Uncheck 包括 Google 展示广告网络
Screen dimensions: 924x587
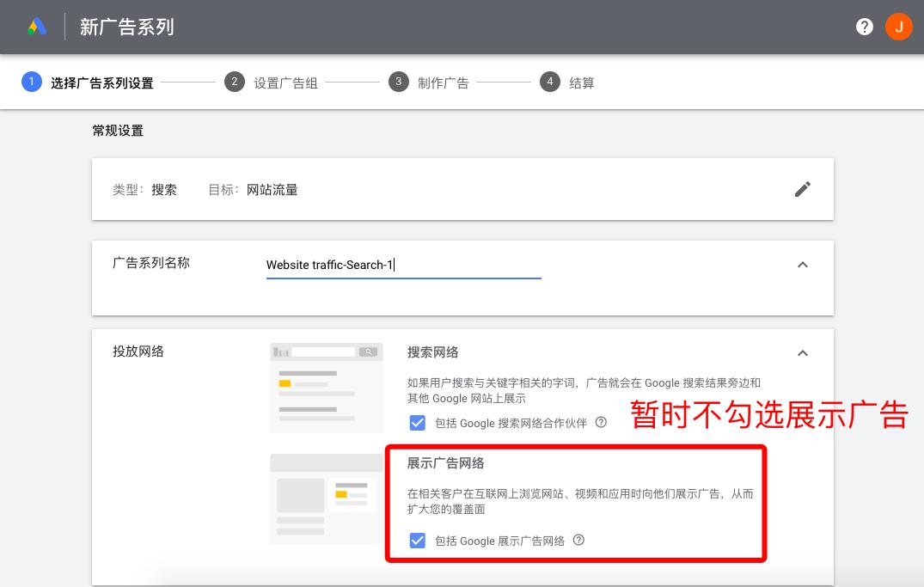417,541
